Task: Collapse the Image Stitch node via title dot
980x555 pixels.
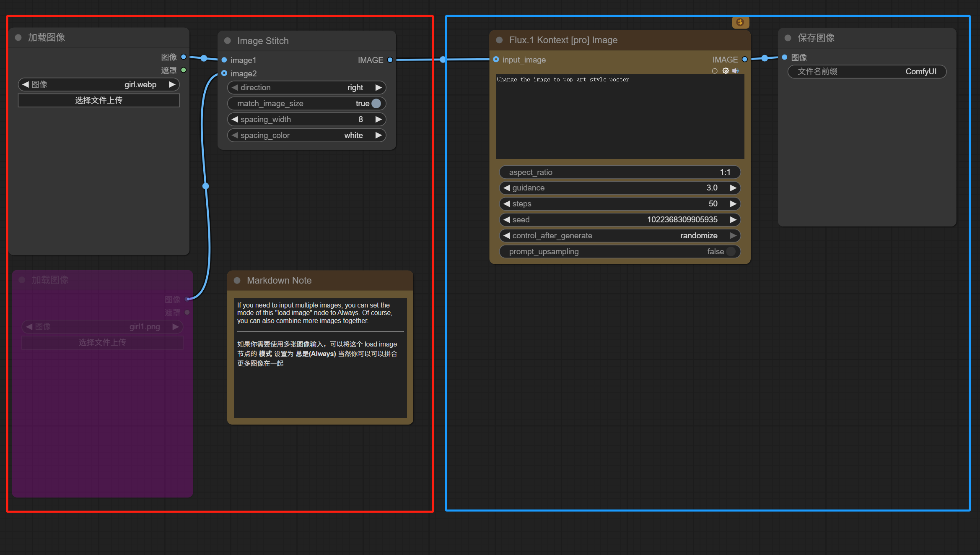Action: (228, 41)
